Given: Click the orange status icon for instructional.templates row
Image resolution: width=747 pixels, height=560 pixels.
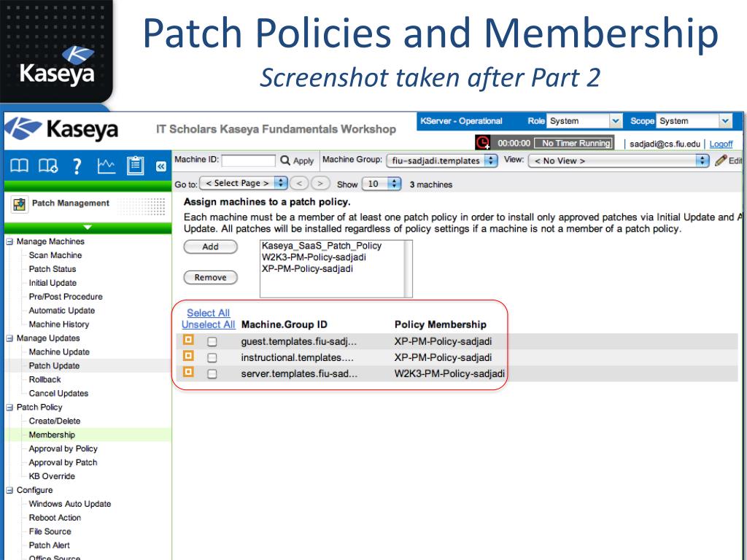Looking at the screenshot, I should pyautogui.click(x=189, y=356).
